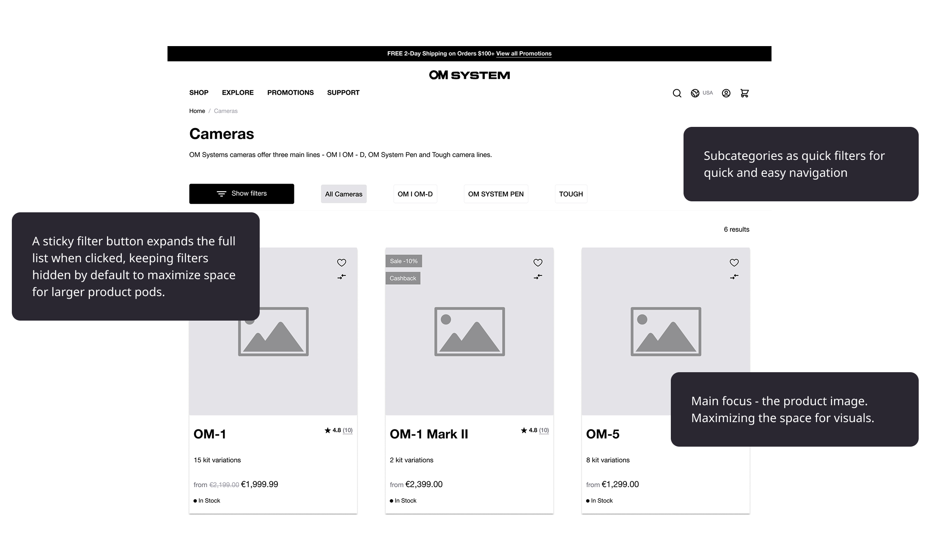
Task: Click compare arrows icon on OM-1 card
Action: [341, 277]
